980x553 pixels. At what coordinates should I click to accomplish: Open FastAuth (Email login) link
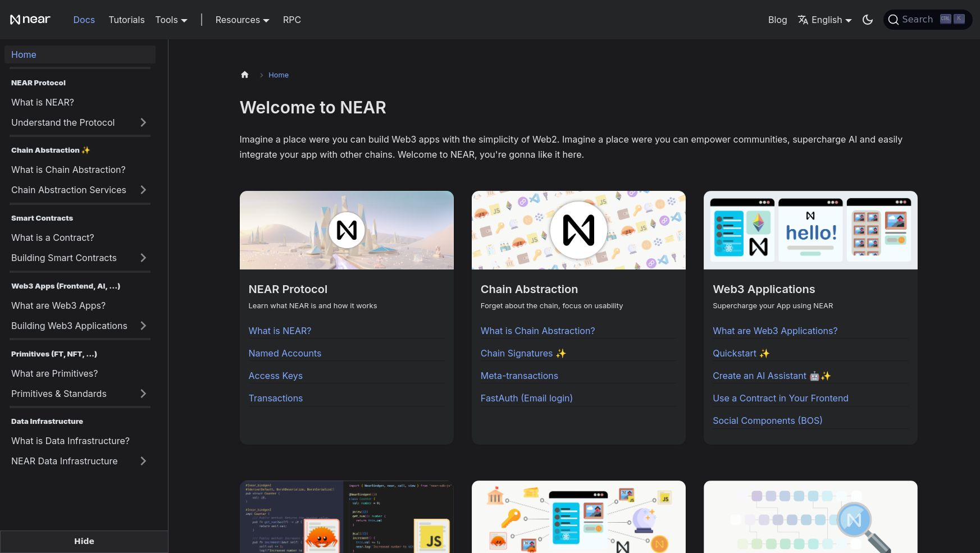526,398
